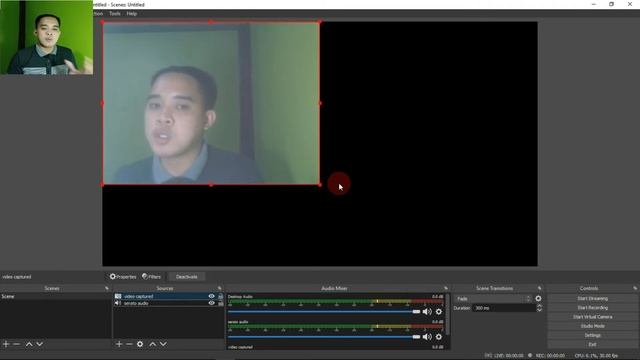Viewport: 640px width, 360px height.
Task: Add a new source with the plus icon
Action: (x=119, y=344)
